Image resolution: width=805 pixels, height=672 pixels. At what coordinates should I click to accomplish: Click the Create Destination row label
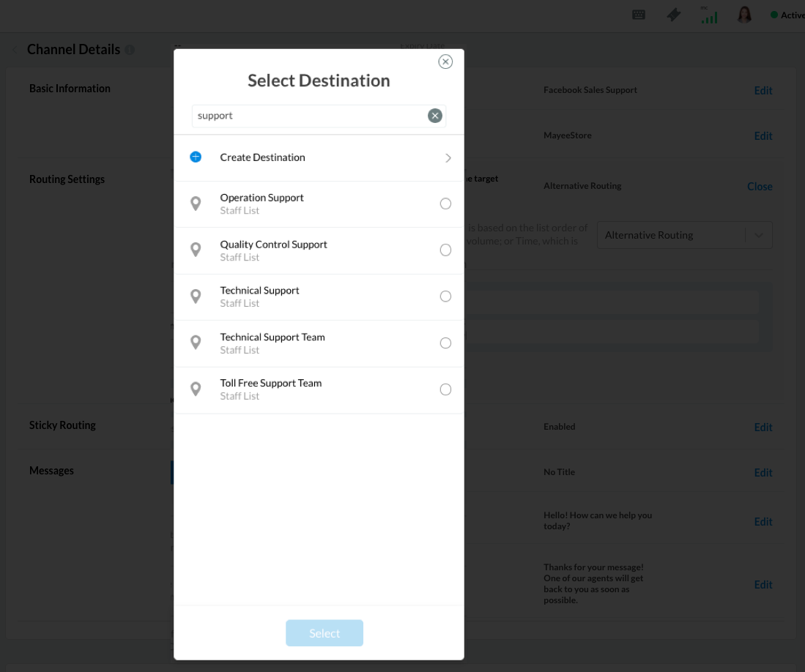(x=262, y=157)
